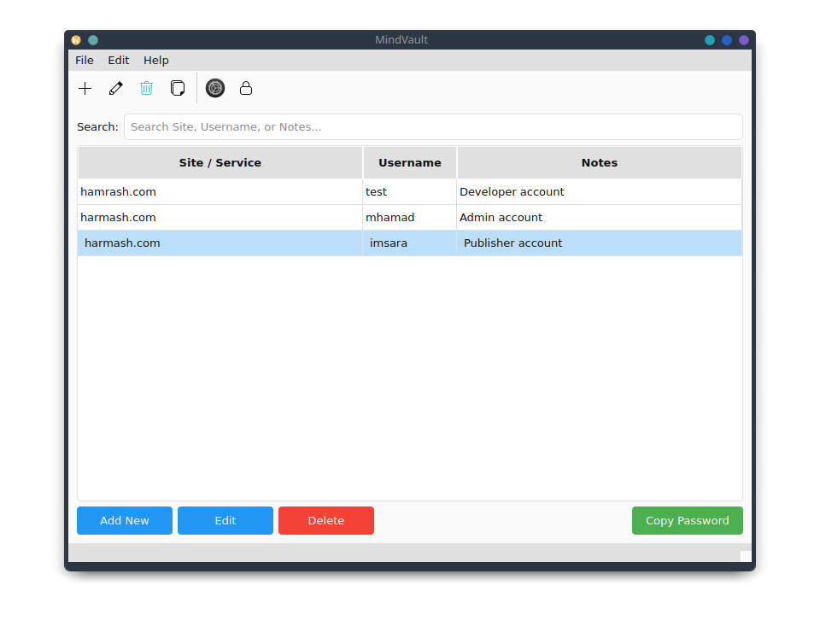Sort by the Site / Service column header

click(220, 162)
